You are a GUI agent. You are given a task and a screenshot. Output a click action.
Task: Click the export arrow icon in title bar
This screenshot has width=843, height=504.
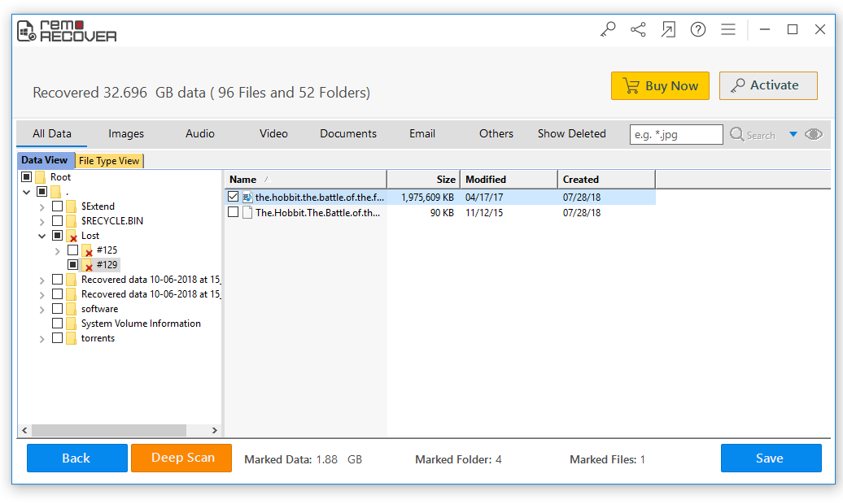668,29
